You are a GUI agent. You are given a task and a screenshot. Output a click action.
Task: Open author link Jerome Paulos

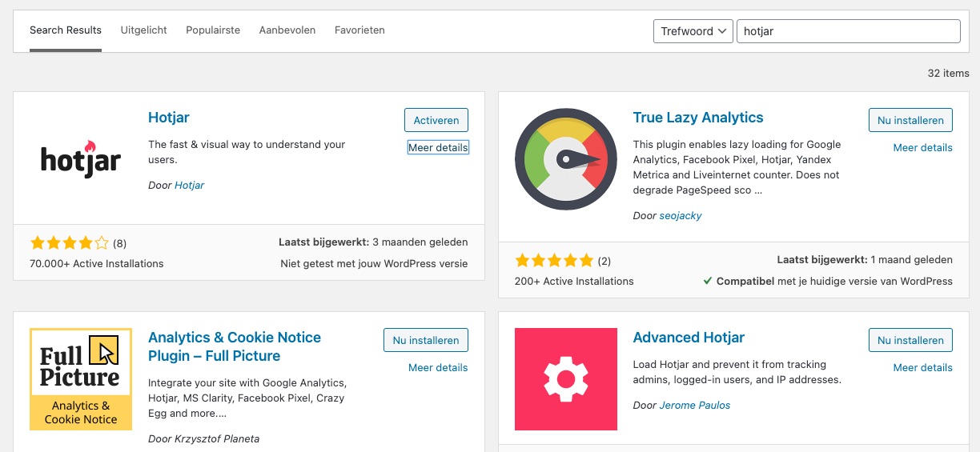point(694,405)
